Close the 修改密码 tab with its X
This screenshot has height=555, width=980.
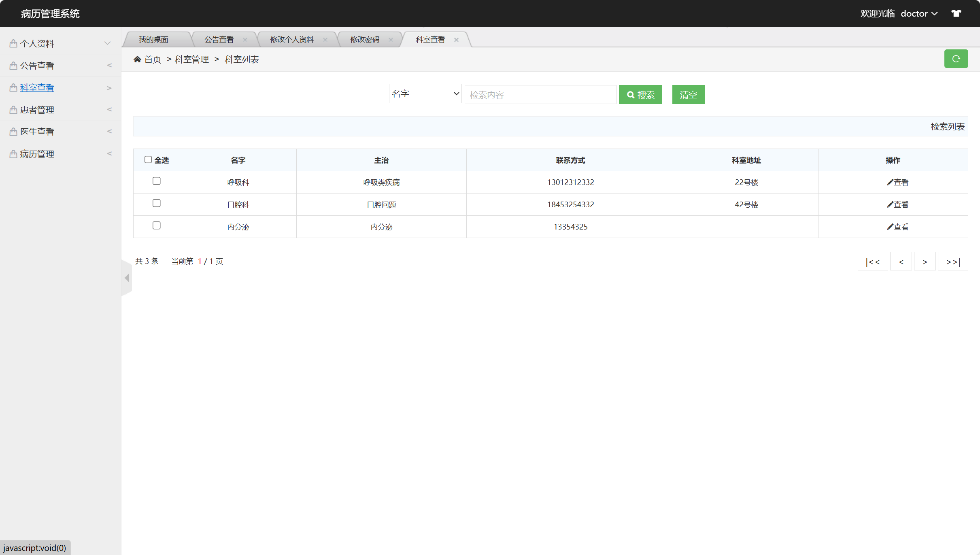click(391, 40)
